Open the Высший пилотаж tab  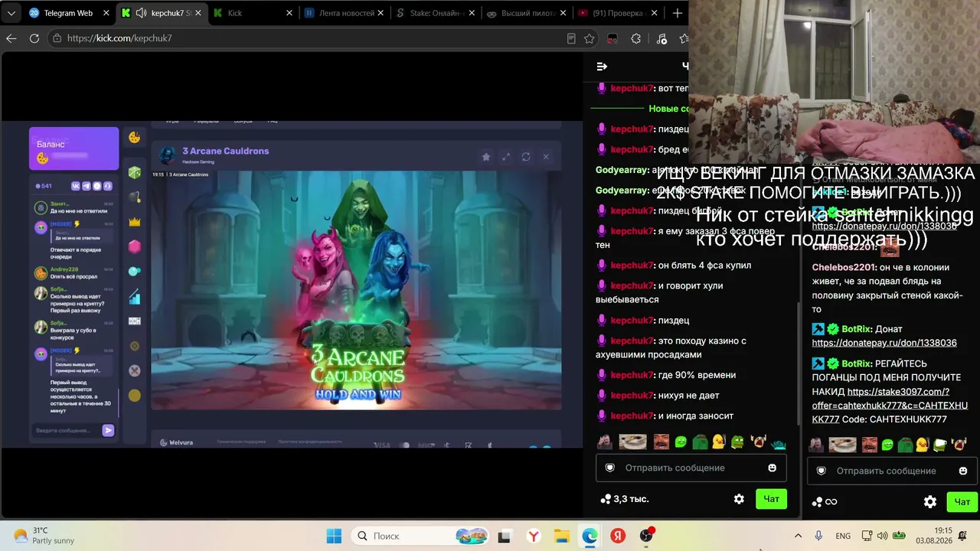point(527,13)
